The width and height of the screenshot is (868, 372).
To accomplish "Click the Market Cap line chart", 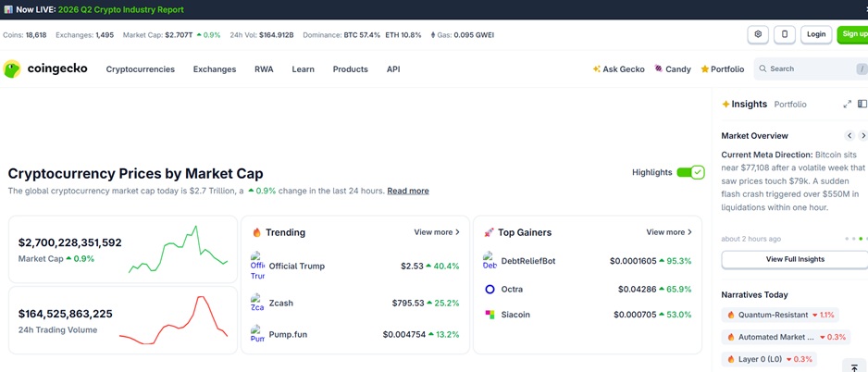I will point(178,250).
